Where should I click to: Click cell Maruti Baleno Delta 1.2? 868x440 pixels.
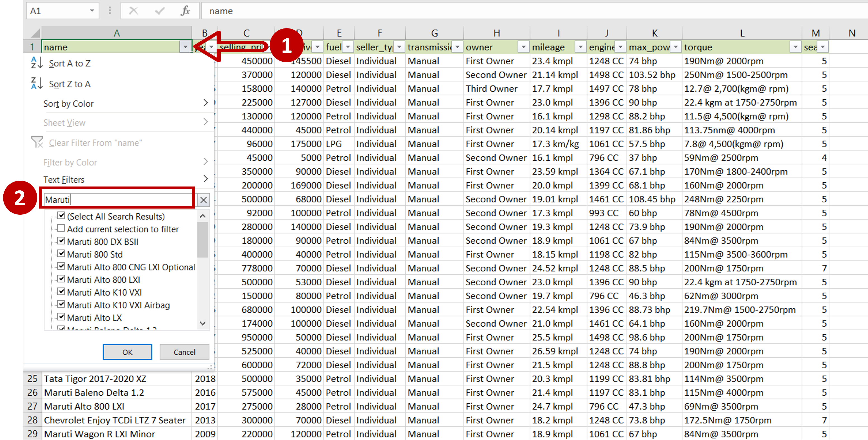pos(117,393)
